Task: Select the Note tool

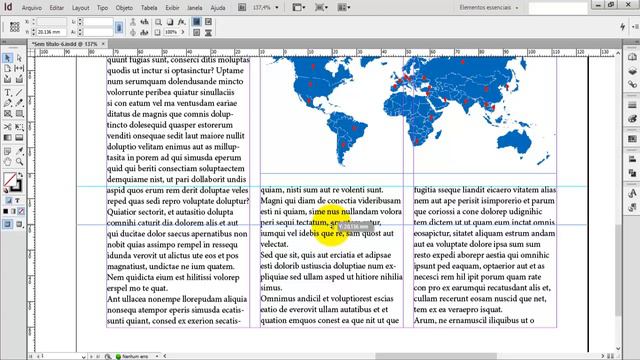Action: [x=7, y=151]
